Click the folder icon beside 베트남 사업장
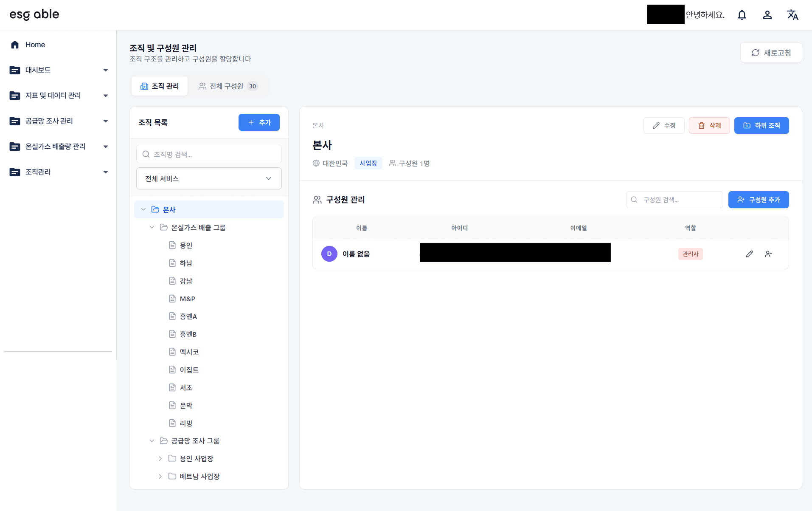 pos(172,476)
